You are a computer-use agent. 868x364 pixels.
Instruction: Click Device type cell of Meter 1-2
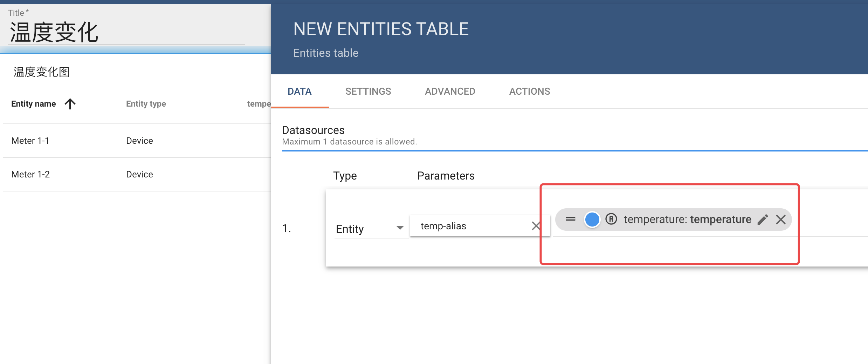coord(139,174)
